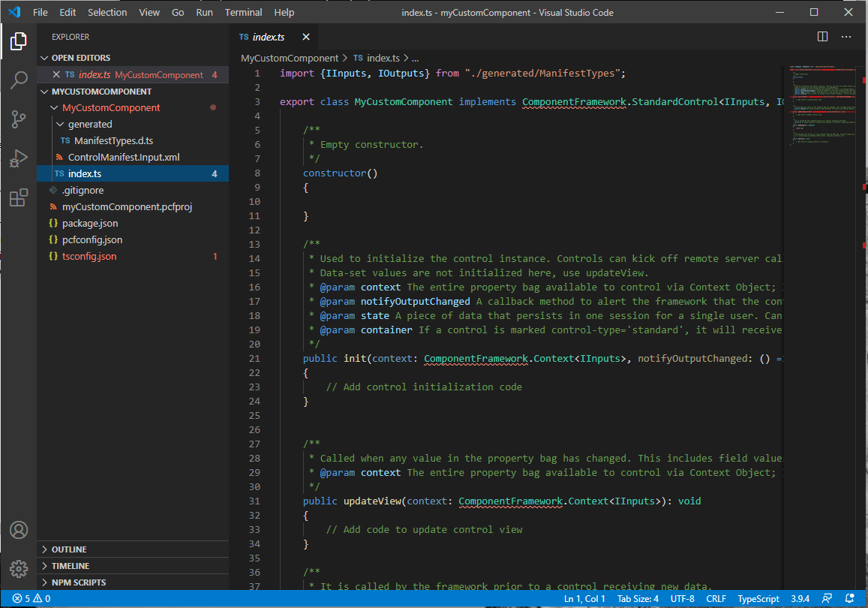
Task: Open the Accounts menu icon
Action: 19,530
